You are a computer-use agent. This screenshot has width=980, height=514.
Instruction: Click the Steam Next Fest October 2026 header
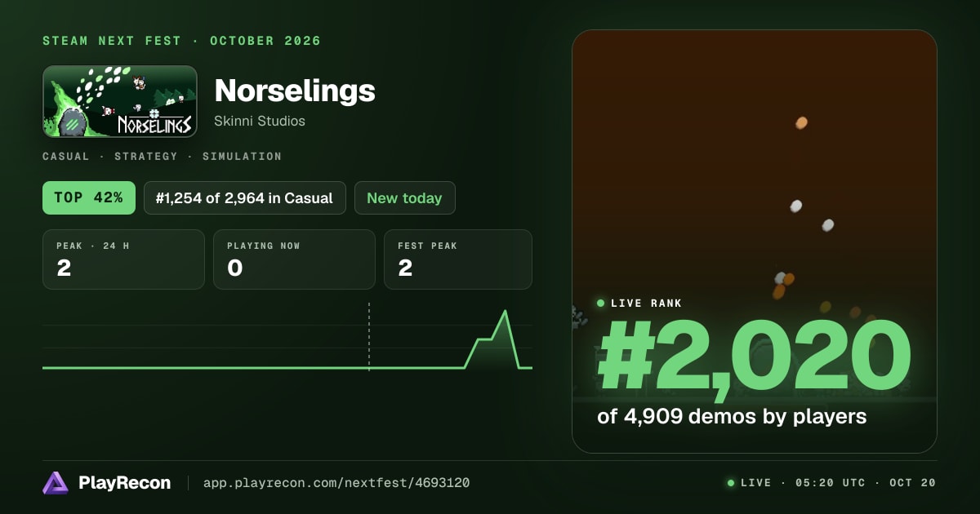pos(182,41)
